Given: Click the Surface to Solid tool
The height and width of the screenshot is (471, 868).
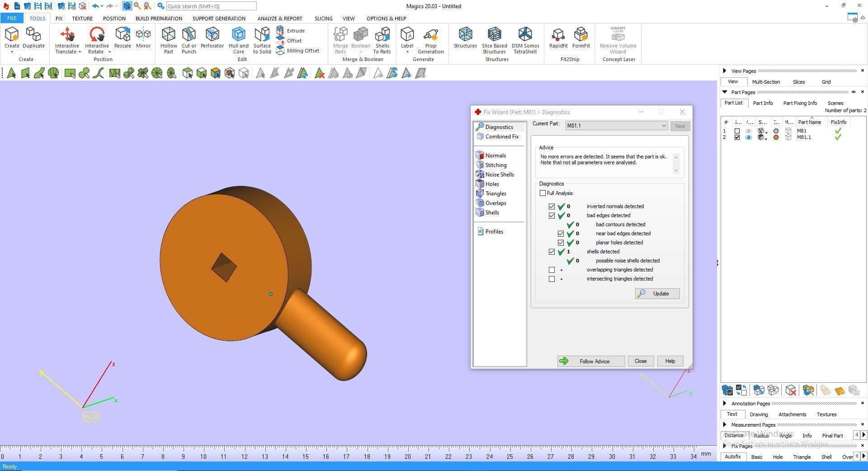Looking at the screenshot, I should (x=262, y=40).
